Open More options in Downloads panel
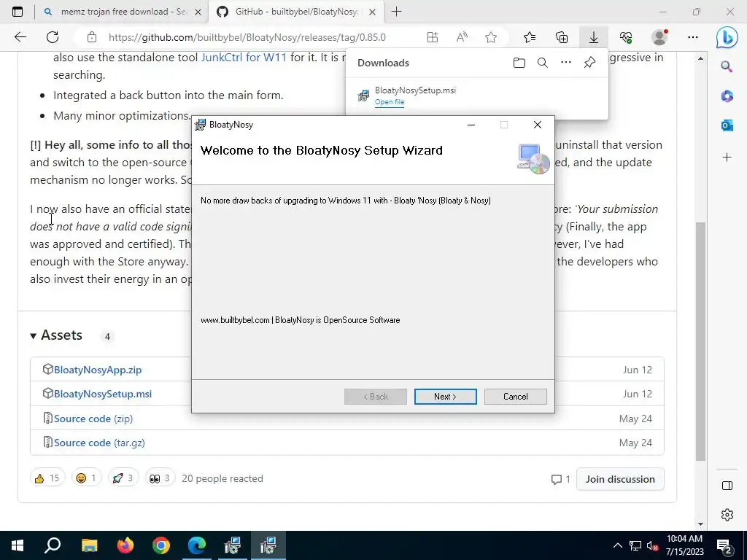This screenshot has height=560, width=747. pos(566,63)
